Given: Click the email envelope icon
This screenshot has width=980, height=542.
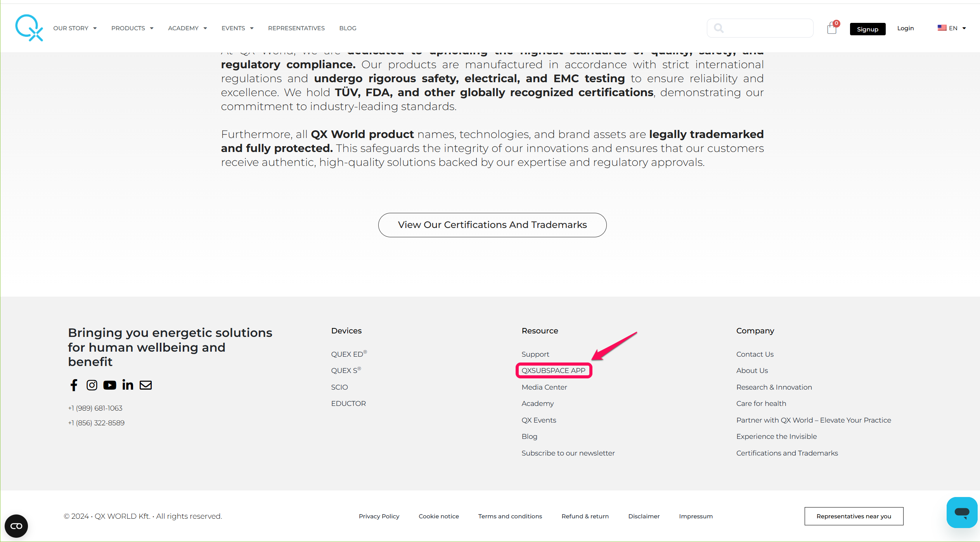Looking at the screenshot, I should tap(146, 385).
